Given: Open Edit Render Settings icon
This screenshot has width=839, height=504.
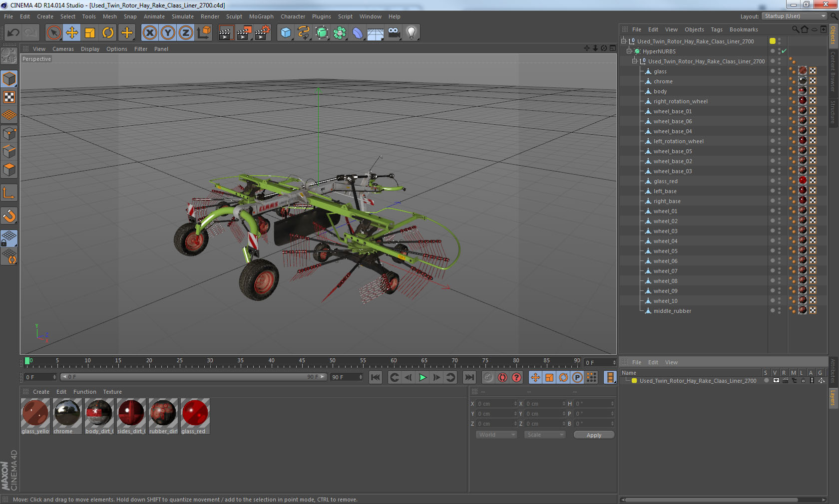Looking at the screenshot, I should point(263,33).
